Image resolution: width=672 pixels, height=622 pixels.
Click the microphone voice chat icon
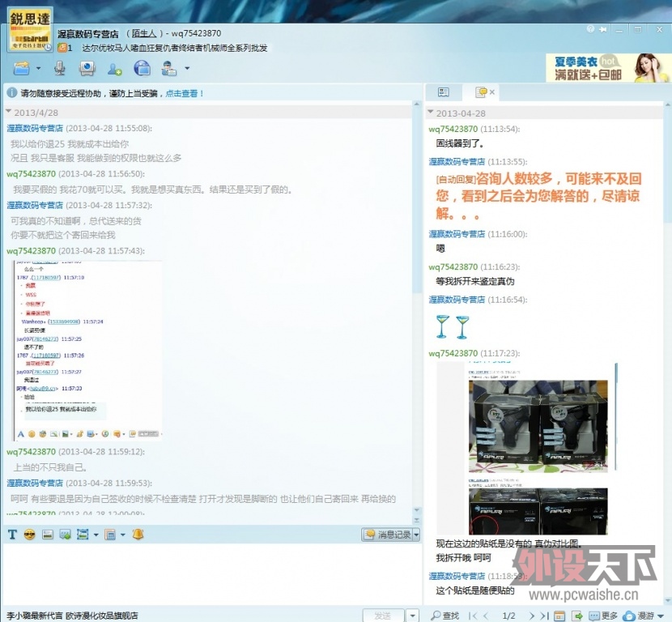coord(60,68)
